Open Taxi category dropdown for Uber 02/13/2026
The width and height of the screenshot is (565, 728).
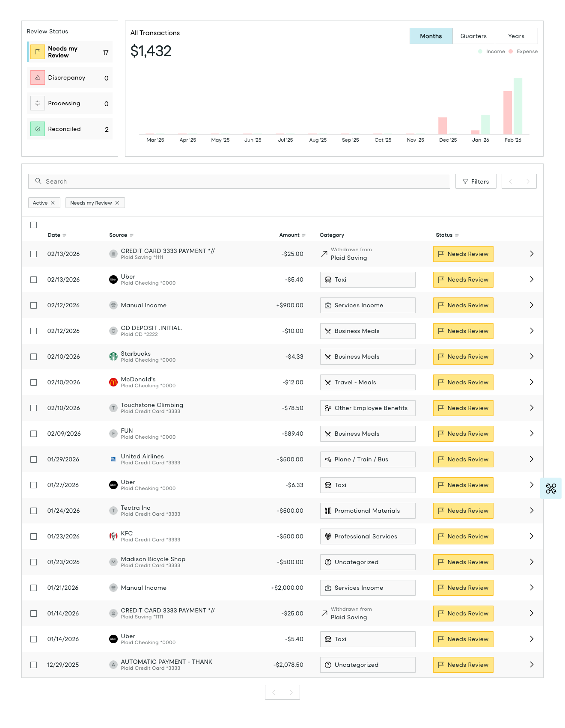point(368,279)
